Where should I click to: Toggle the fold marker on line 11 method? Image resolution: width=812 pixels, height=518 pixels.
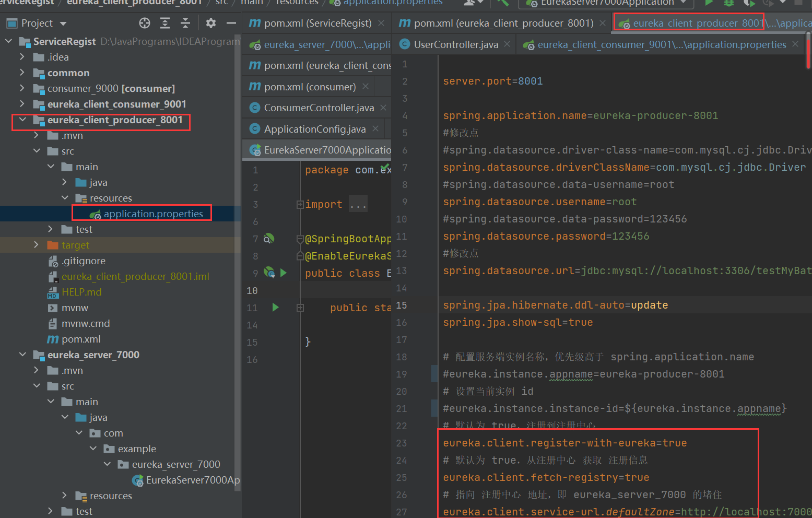tap(300, 308)
